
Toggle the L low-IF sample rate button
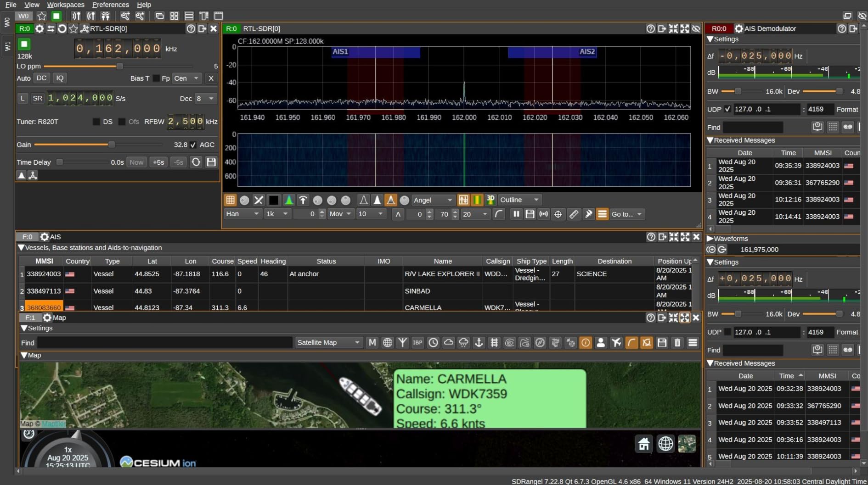(23, 98)
